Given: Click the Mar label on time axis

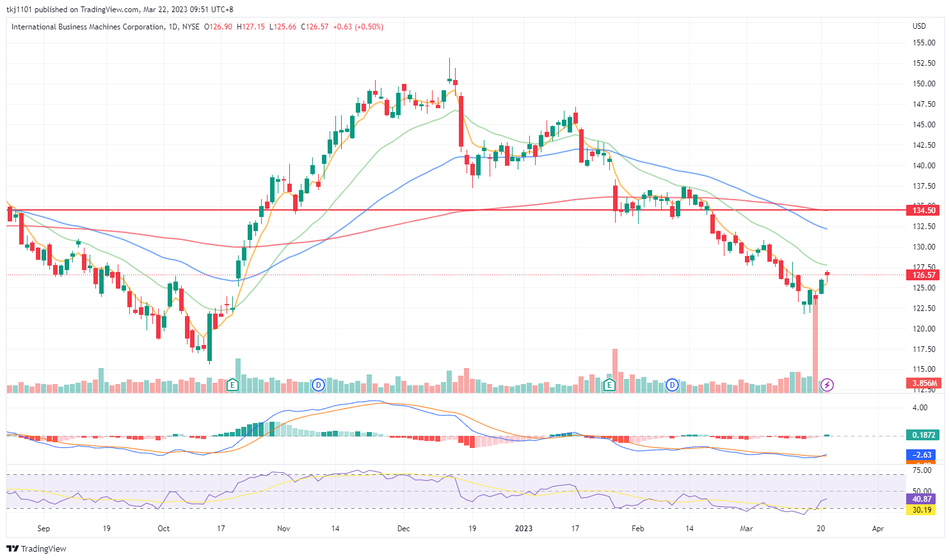Looking at the screenshot, I should (746, 529).
